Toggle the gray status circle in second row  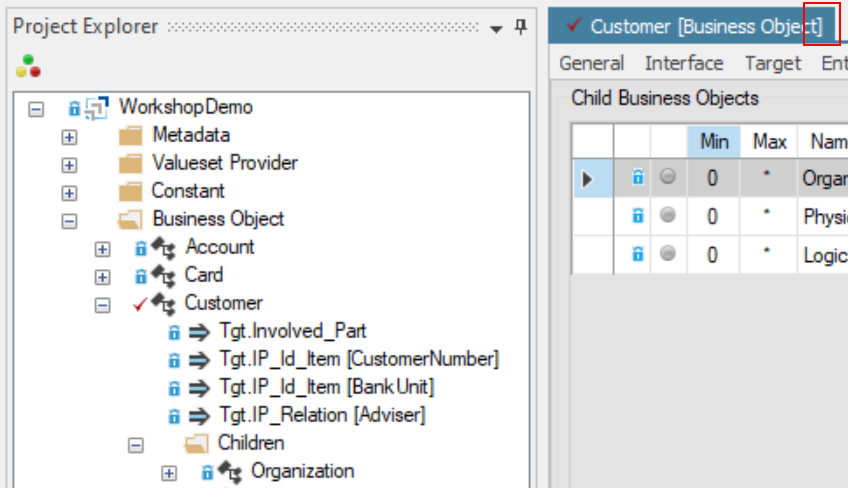click(668, 216)
